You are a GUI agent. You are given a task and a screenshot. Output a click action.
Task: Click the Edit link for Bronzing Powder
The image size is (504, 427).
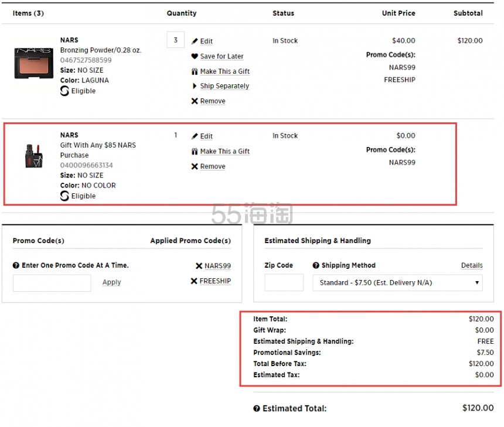(206, 41)
